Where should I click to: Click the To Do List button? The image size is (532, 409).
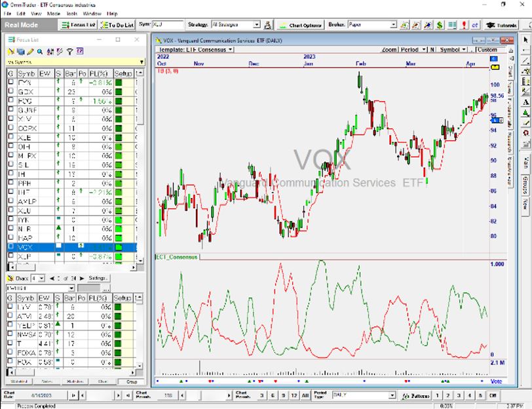click(117, 25)
